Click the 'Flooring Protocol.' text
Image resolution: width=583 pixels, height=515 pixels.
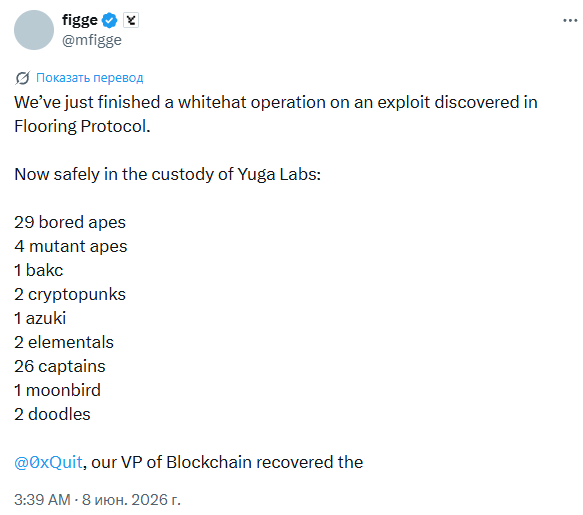point(82,126)
